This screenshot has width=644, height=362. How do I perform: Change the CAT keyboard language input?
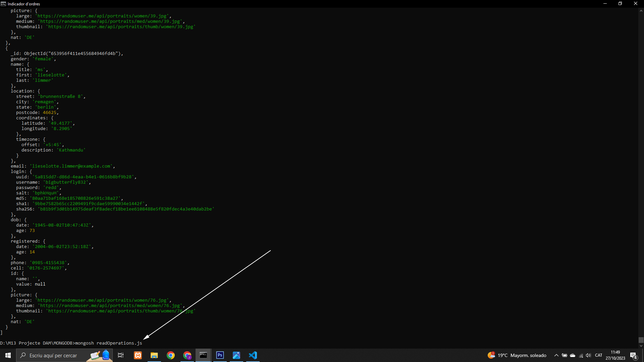pyautogui.click(x=598, y=355)
